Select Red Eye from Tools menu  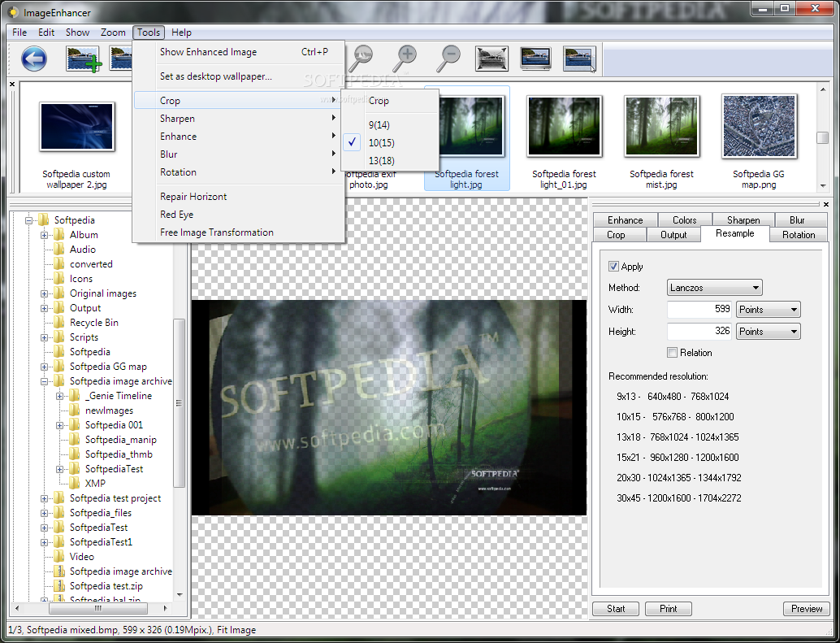238,215
